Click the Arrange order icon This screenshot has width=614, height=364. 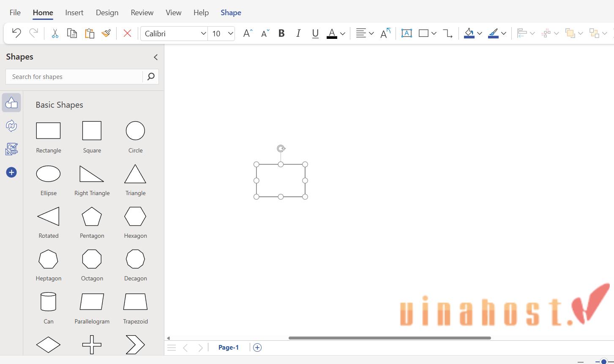pyautogui.click(x=570, y=33)
